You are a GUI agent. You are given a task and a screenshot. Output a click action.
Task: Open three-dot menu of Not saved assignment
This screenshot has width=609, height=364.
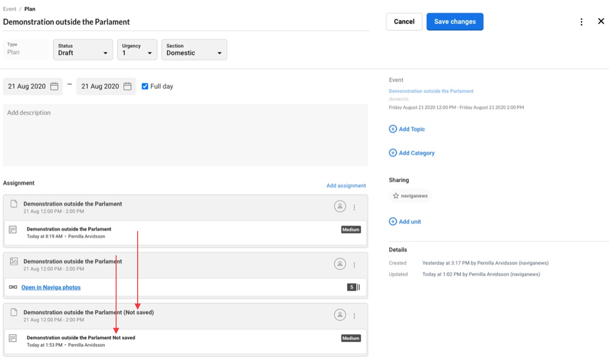(x=354, y=316)
